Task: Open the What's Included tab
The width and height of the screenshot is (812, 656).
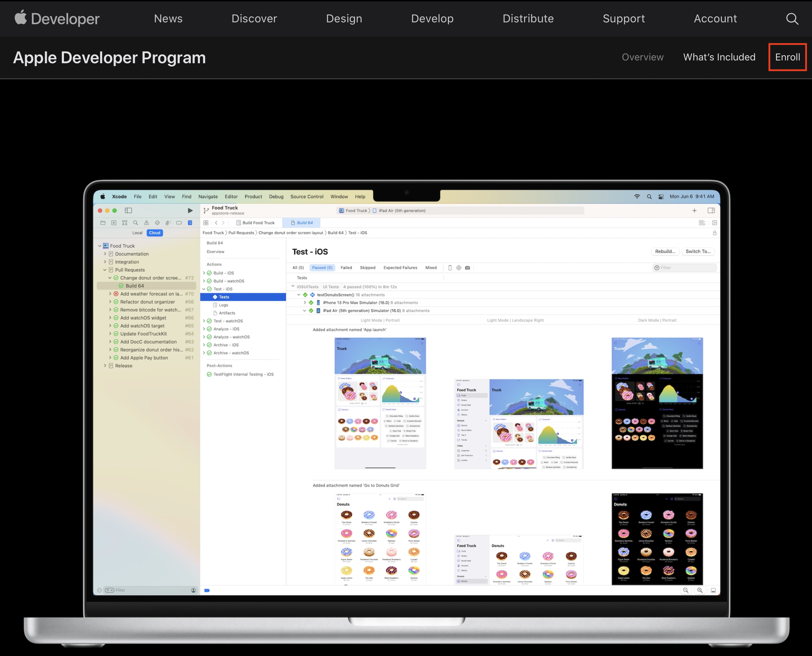Action: pos(719,57)
